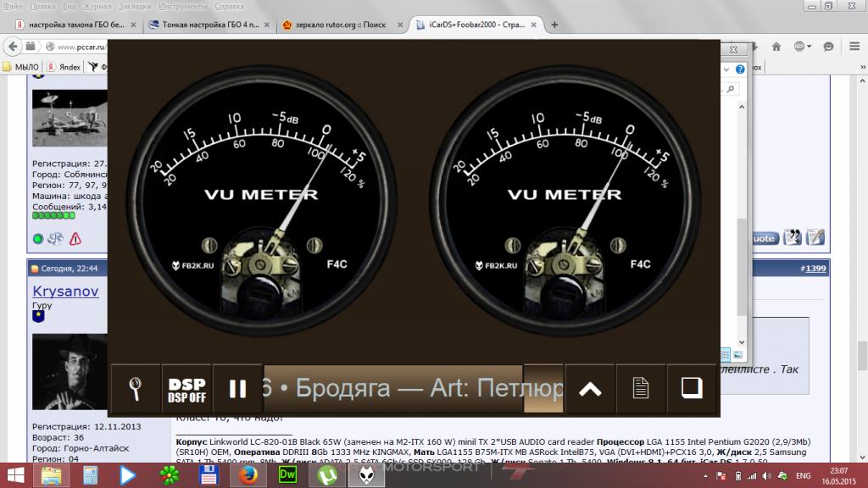This screenshot has height=488, width=868.
Task: Open the Krysanov user profile link
Action: tap(65, 291)
